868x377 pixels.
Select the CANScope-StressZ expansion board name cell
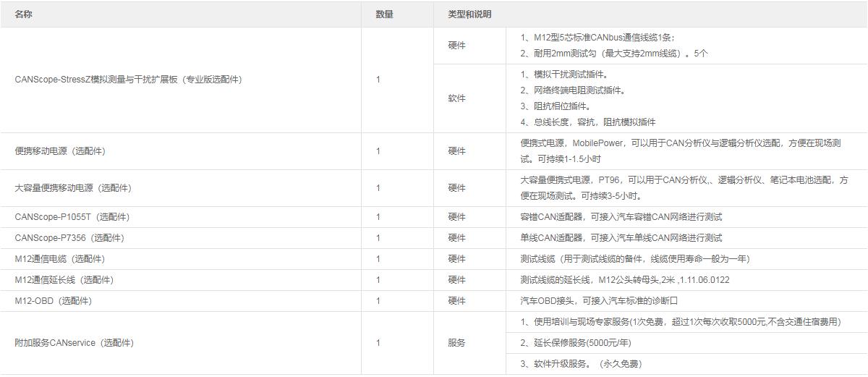pyautogui.click(x=128, y=80)
